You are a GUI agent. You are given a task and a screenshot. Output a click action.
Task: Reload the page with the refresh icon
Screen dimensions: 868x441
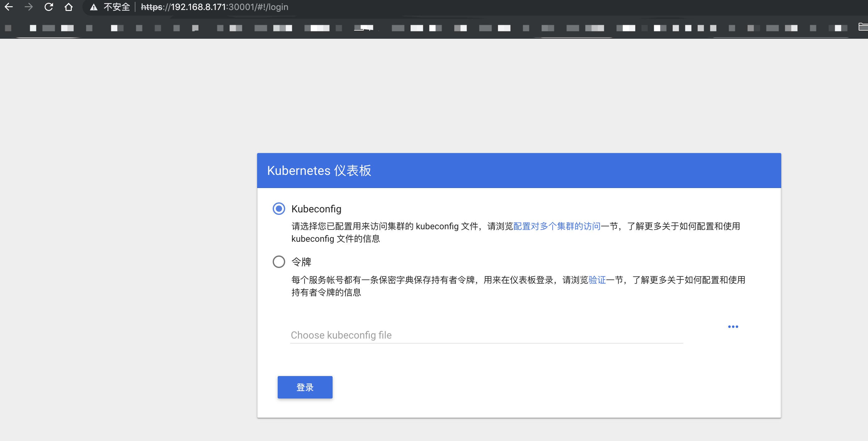tap(49, 7)
